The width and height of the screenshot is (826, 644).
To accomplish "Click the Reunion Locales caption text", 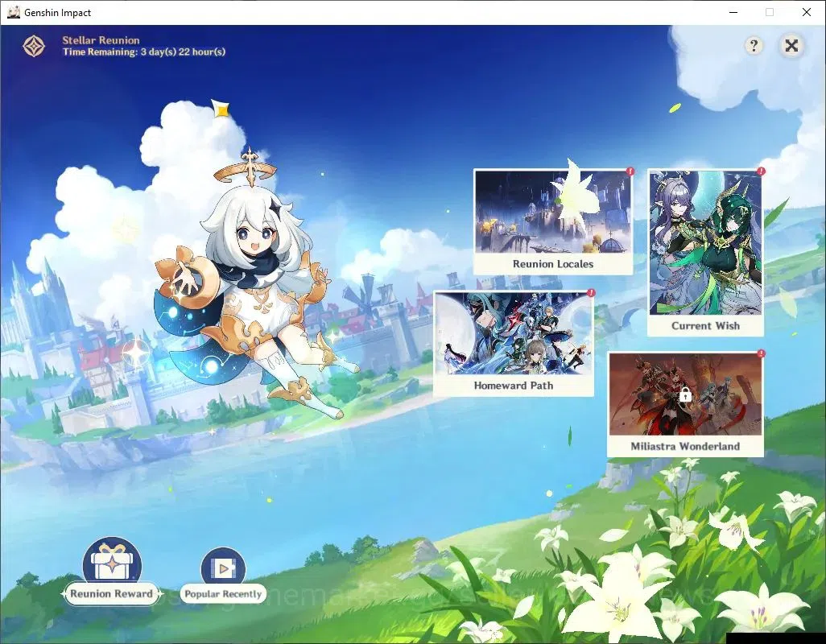I will coord(553,264).
